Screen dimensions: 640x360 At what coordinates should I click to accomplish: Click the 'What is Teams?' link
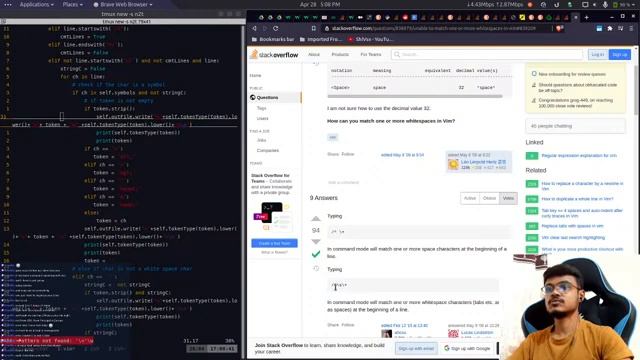point(274,252)
